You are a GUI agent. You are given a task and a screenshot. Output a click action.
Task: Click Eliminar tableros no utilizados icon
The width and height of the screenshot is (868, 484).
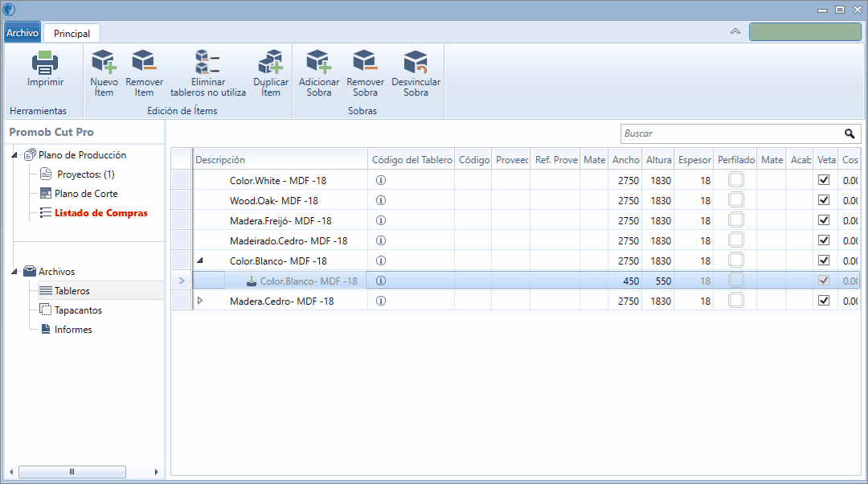coord(207,62)
